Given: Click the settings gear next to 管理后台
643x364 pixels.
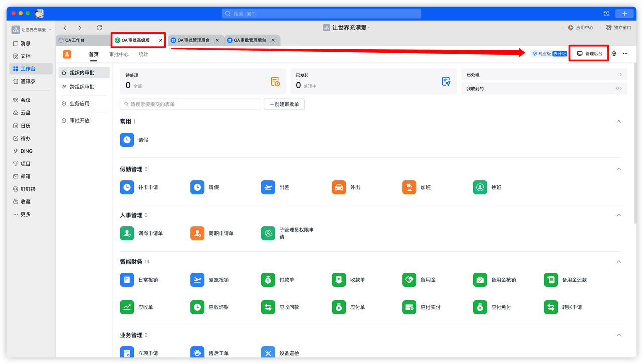Looking at the screenshot, I should pos(614,54).
